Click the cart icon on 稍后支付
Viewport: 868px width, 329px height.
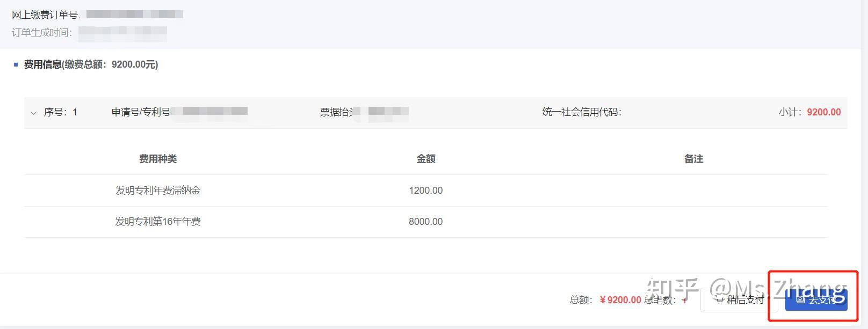coord(720,299)
